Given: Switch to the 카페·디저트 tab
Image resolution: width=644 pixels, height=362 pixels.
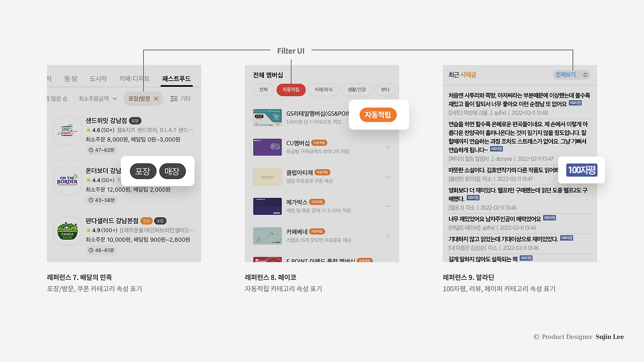Looking at the screenshot, I should (134, 79).
